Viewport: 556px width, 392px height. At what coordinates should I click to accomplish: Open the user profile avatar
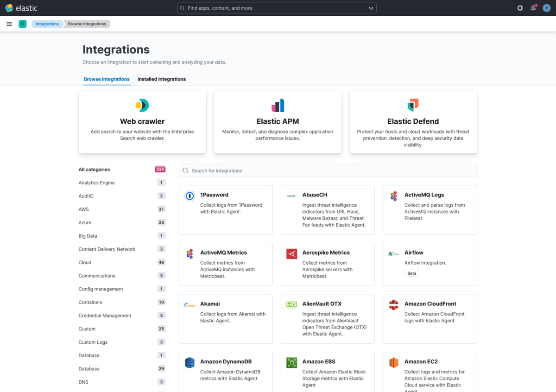(x=546, y=8)
